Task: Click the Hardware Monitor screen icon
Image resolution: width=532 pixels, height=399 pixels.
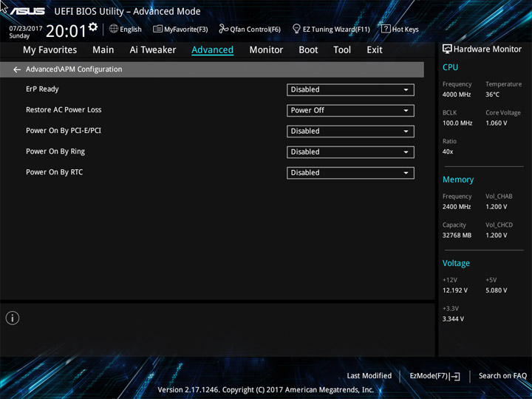Action: 447,50
